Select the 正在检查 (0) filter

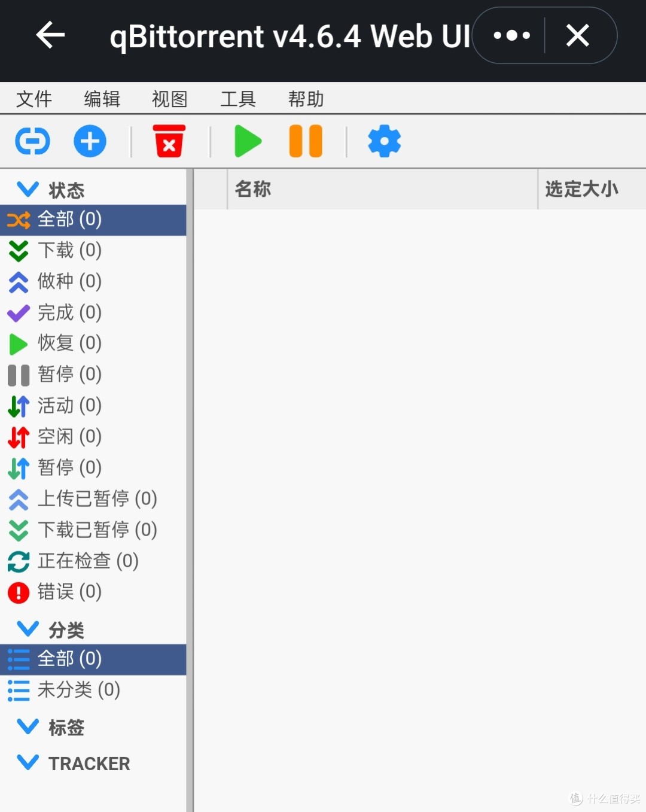[93, 562]
